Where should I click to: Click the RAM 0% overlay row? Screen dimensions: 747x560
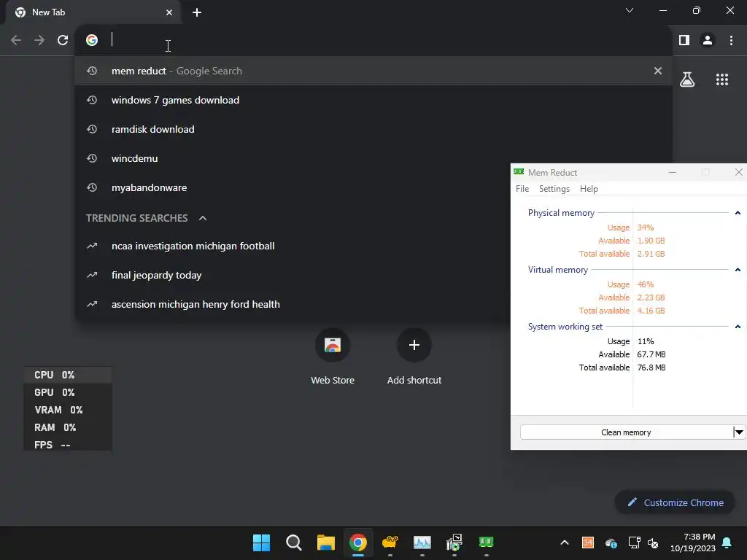click(68, 427)
